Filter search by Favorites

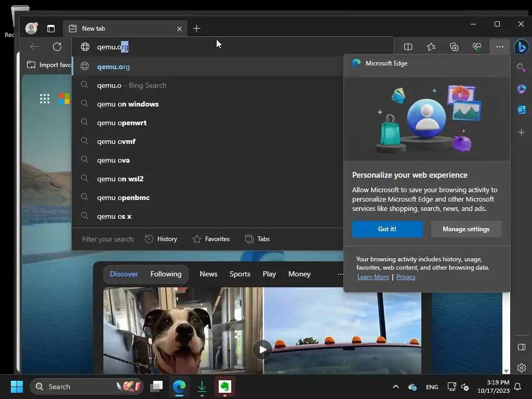211,239
